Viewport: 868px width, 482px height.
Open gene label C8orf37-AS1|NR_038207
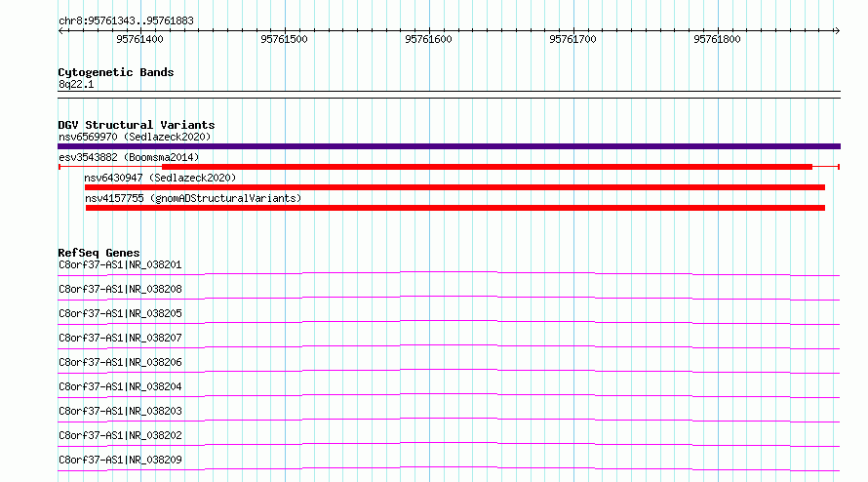(120, 338)
